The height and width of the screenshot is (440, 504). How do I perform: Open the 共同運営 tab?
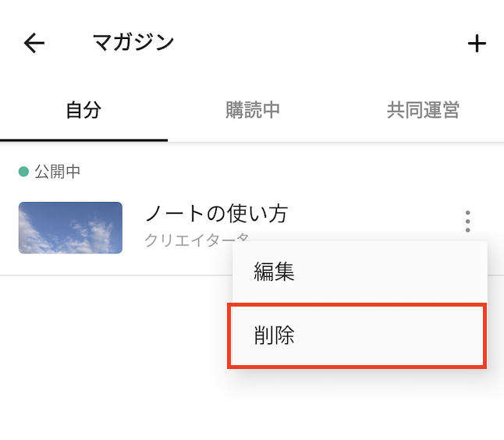pyautogui.click(x=423, y=110)
